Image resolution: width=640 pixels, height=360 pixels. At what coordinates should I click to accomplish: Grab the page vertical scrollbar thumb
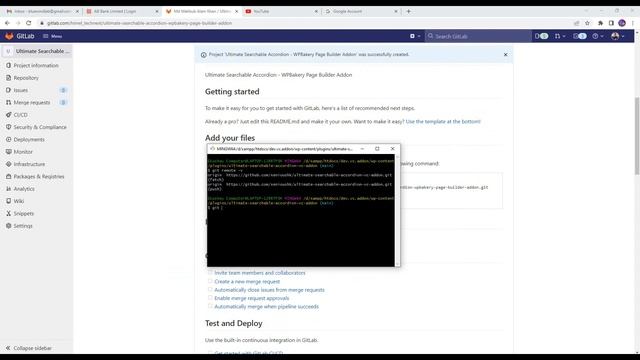point(637,136)
